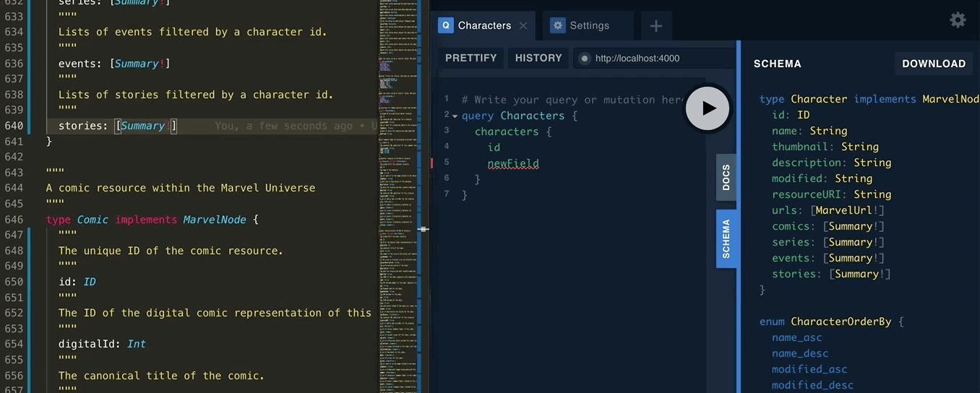The height and width of the screenshot is (393, 980).
Task: Click the comment line in the query editor
Action: click(x=572, y=100)
